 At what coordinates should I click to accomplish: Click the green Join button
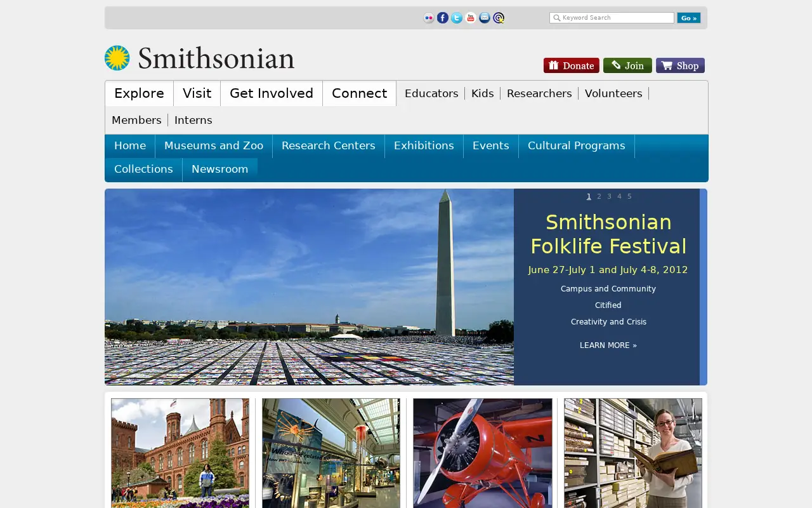click(627, 65)
